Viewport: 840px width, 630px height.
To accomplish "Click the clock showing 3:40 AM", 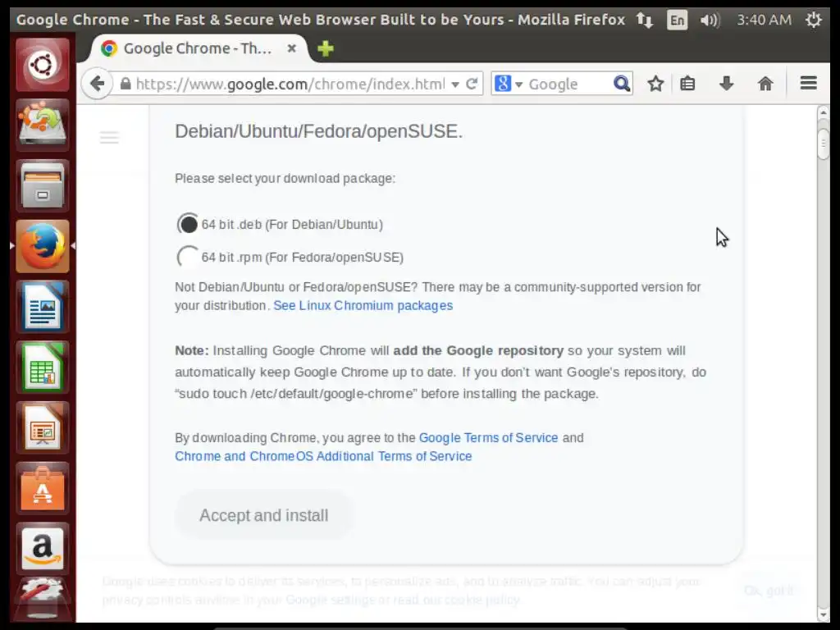I will 764,21.
